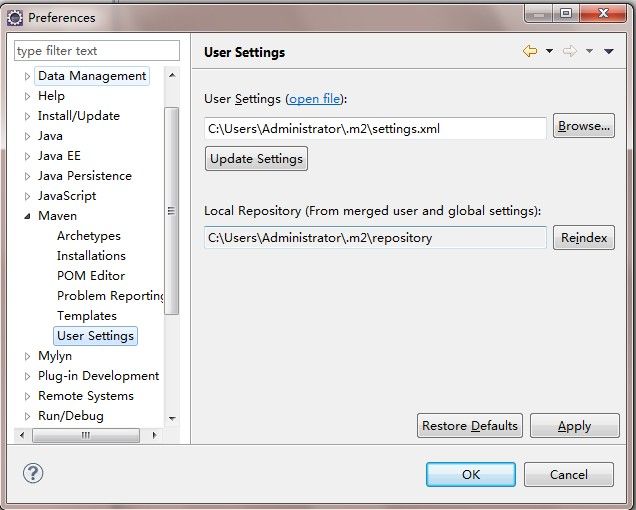Open the help question mark icon

[33, 473]
